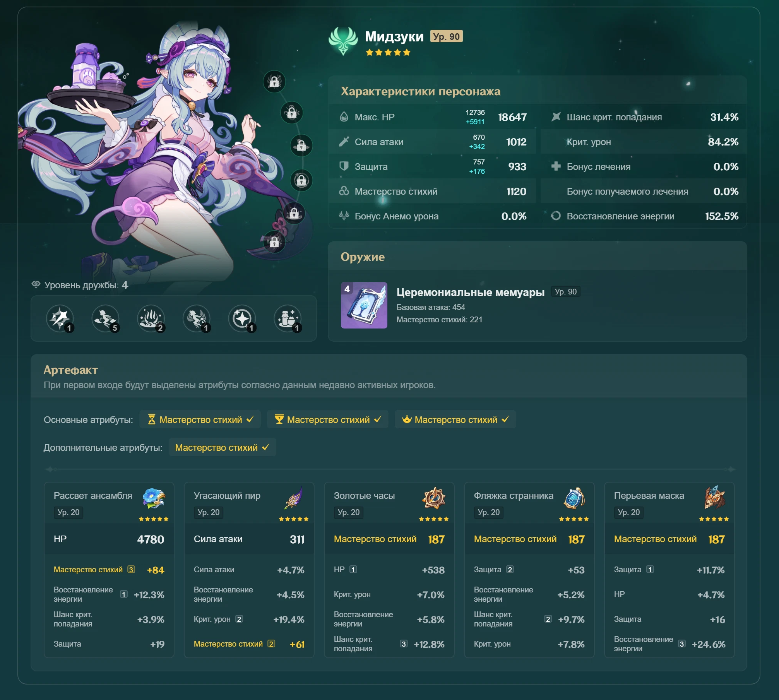Screen dimensions: 779x700
Task: Select the Артефакт section header
Action: point(70,370)
